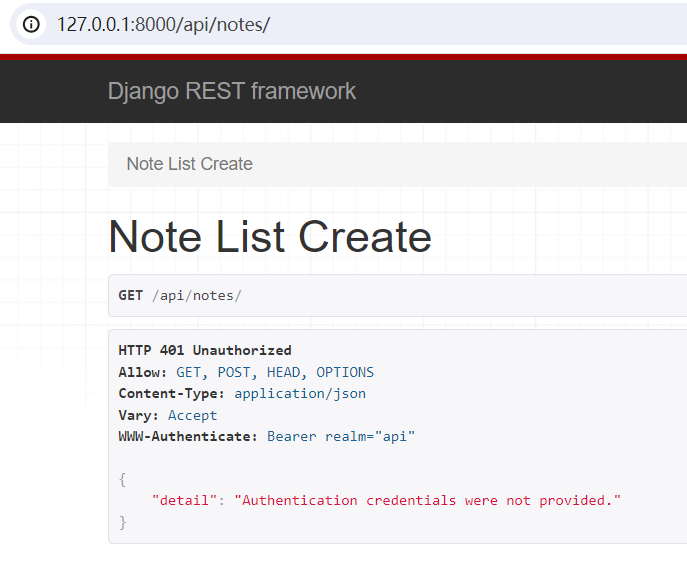The width and height of the screenshot is (687, 569).
Task: Click the GET /api/notes/ request line
Action: [180, 296]
